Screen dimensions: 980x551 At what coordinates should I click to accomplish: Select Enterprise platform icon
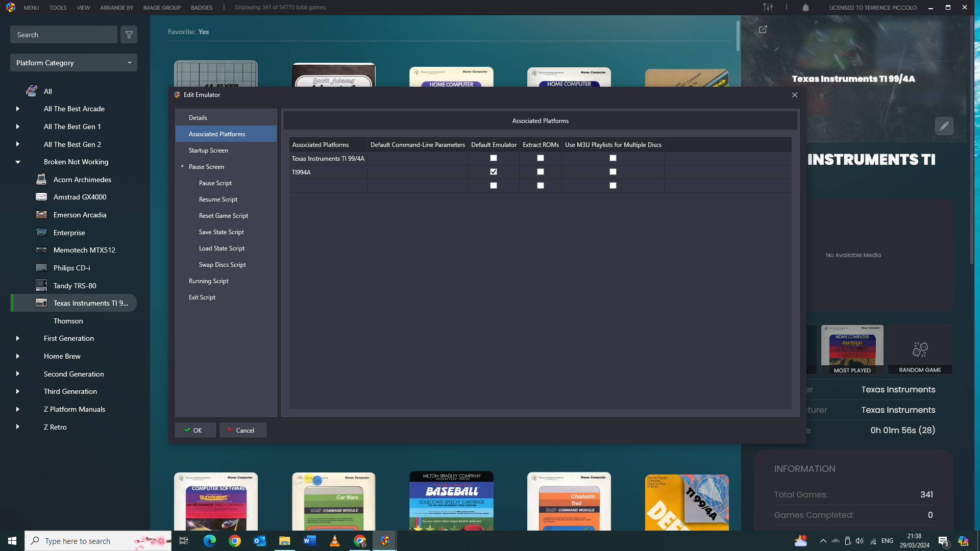pos(41,232)
